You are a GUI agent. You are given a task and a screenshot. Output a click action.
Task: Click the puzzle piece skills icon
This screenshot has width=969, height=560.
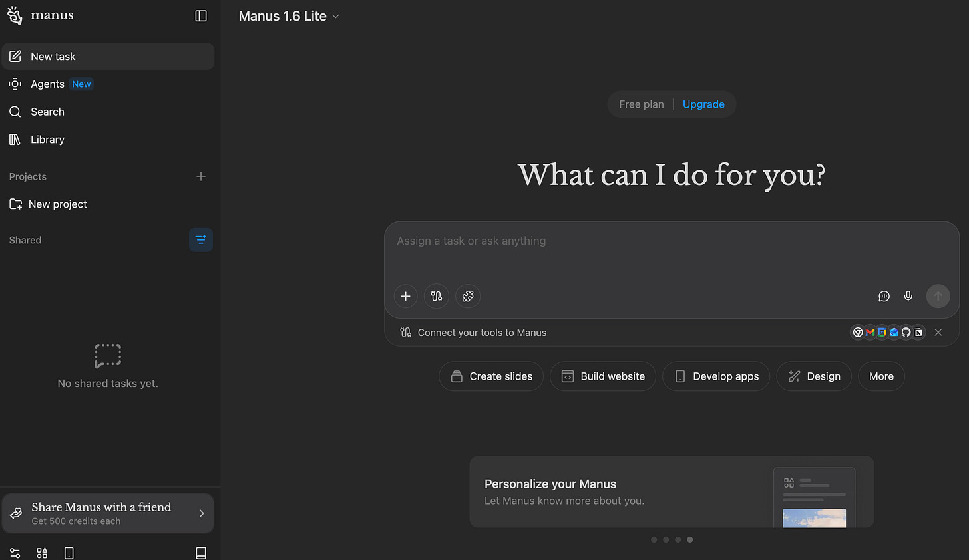468,296
